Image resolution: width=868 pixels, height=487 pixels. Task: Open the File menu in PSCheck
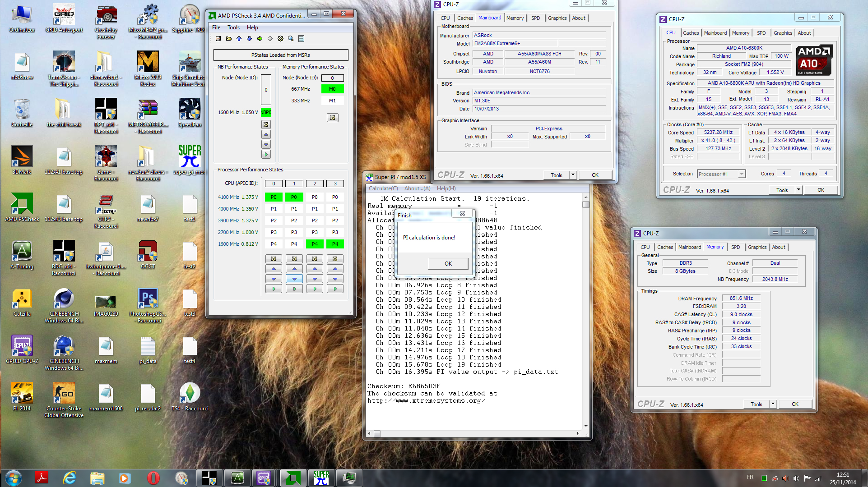coord(216,28)
